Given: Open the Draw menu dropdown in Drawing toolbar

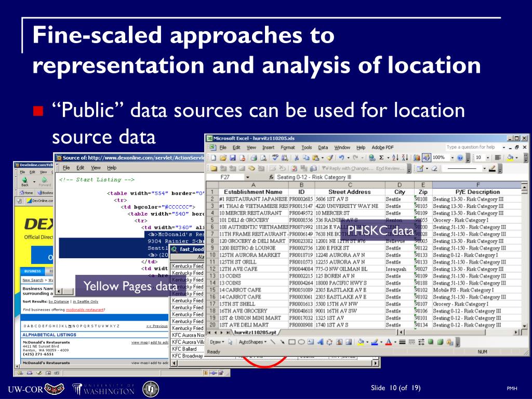Looking at the screenshot, I should pyautogui.click(x=216, y=342).
